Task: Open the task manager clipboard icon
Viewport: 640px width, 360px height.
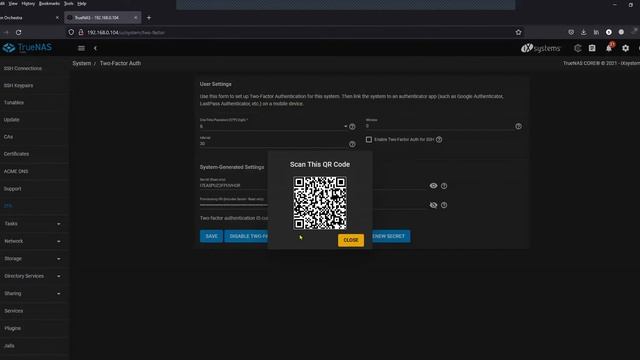Action: click(592, 48)
